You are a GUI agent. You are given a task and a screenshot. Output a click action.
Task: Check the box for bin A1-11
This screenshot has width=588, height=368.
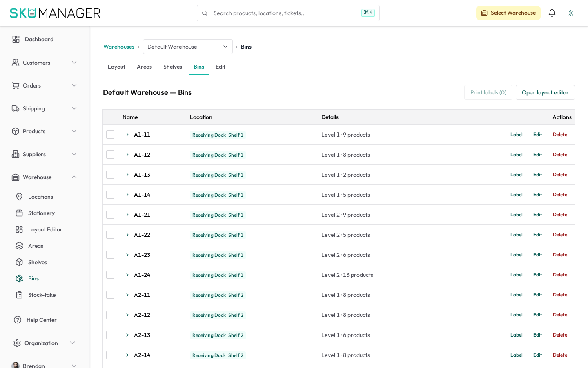click(x=110, y=135)
